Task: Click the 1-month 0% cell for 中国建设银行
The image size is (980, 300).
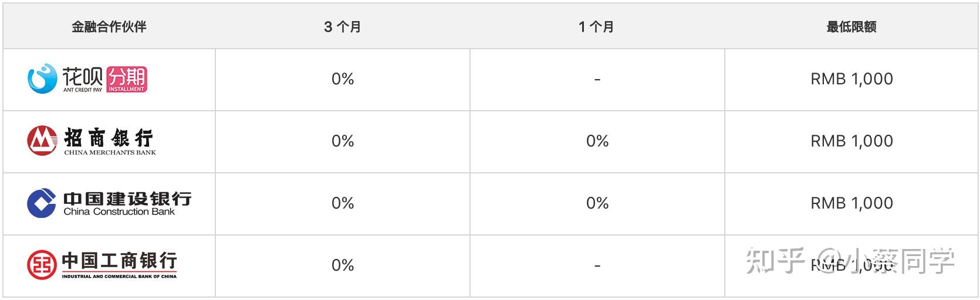Action: coord(597,203)
